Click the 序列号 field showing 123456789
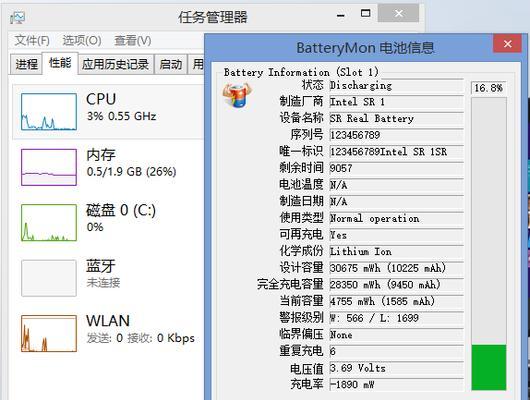The width and height of the screenshot is (530, 400). point(396,135)
